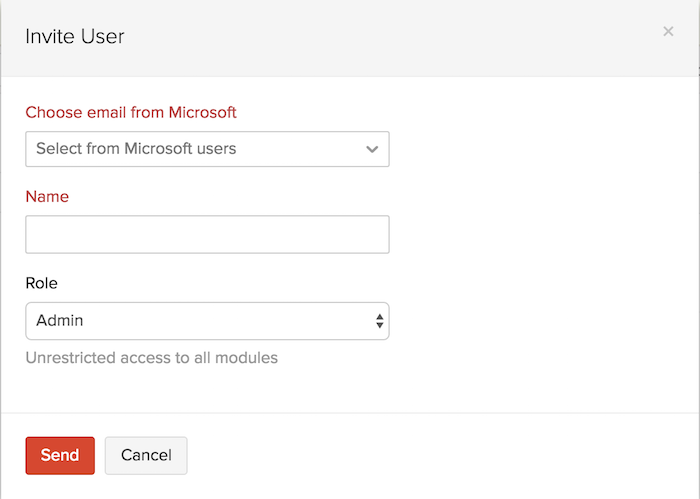Click the Cancel button
Image resolution: width=700 pixels, height=499 pixels.
(146, 455)
